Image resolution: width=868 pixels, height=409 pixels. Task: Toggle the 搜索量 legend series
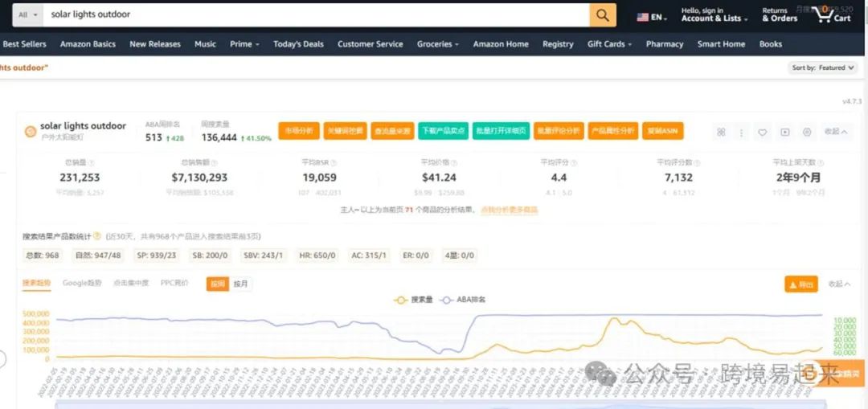[x=413, y=300]
